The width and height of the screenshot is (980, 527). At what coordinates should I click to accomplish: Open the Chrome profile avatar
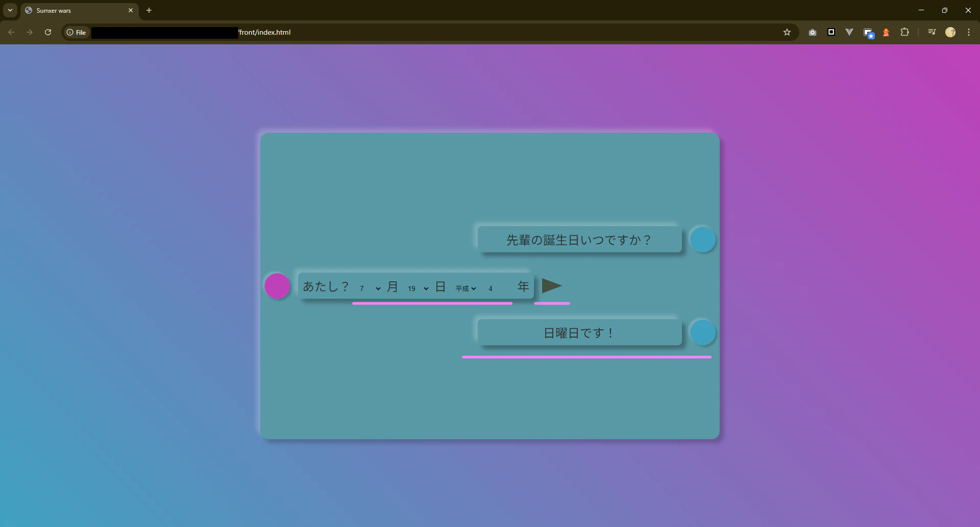pyautogui.click(x=950, y=32)
